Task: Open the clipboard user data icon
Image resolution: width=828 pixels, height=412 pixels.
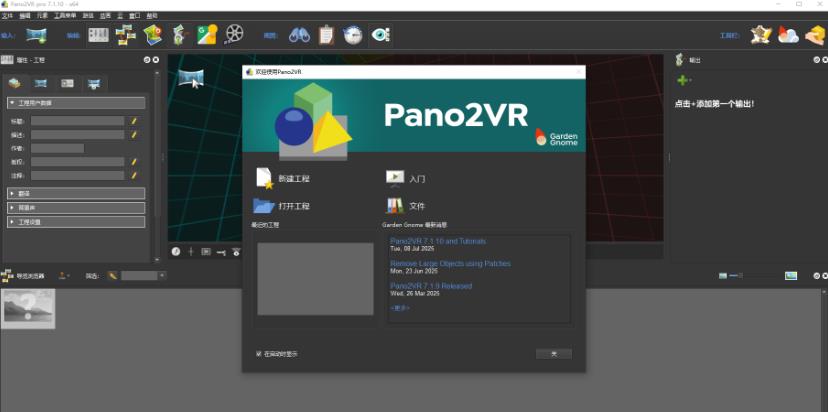Action: point(326,35)
